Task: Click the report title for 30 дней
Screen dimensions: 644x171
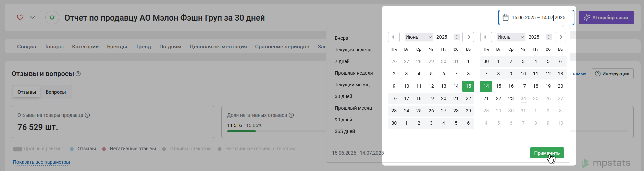Action: coord(165,18)
